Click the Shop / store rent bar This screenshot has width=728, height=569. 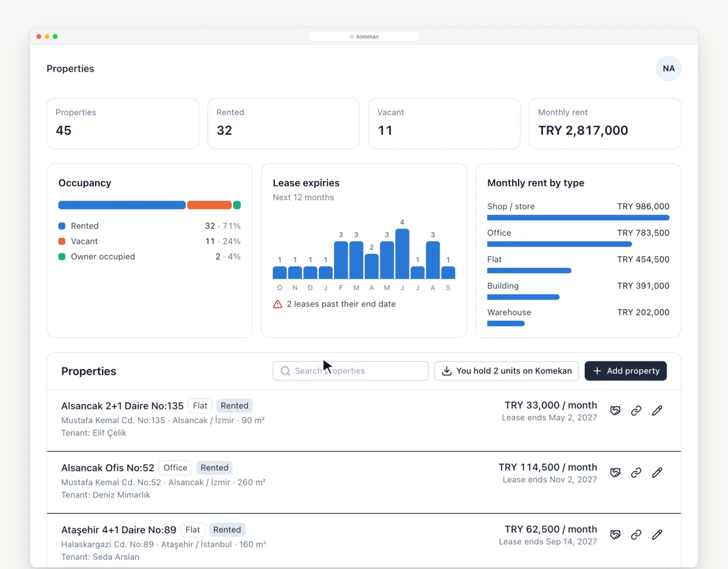click(578, 218)
